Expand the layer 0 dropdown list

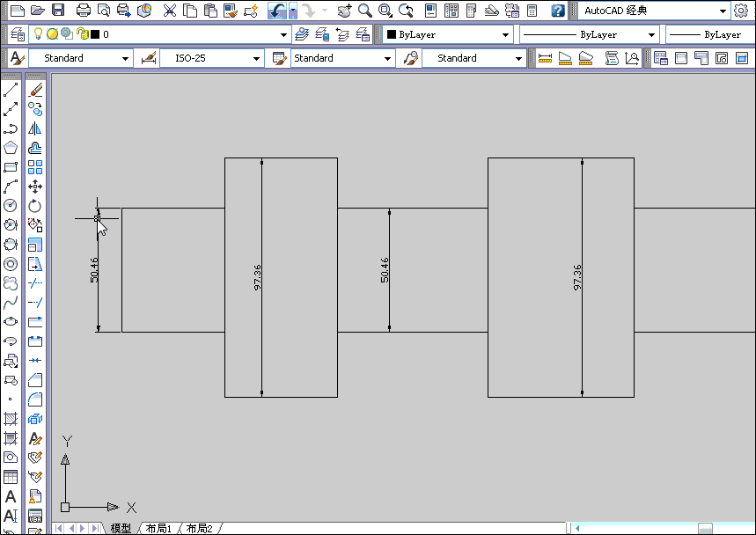(283, 34)
